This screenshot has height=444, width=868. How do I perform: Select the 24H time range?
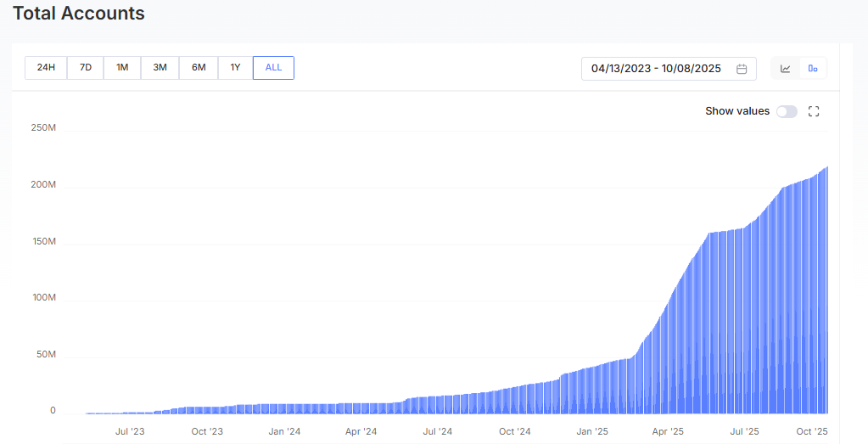coord(46,68)
